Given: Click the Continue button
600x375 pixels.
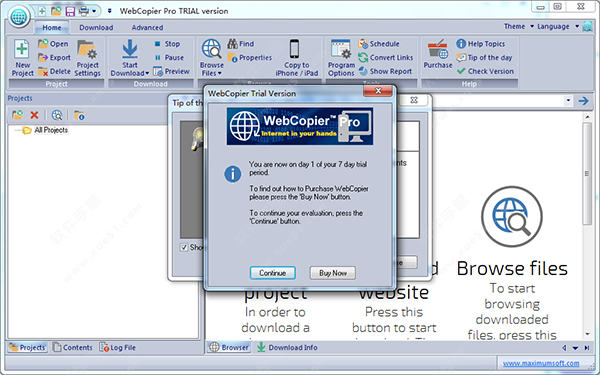Looking at the screenshot, I should [273, 273].
